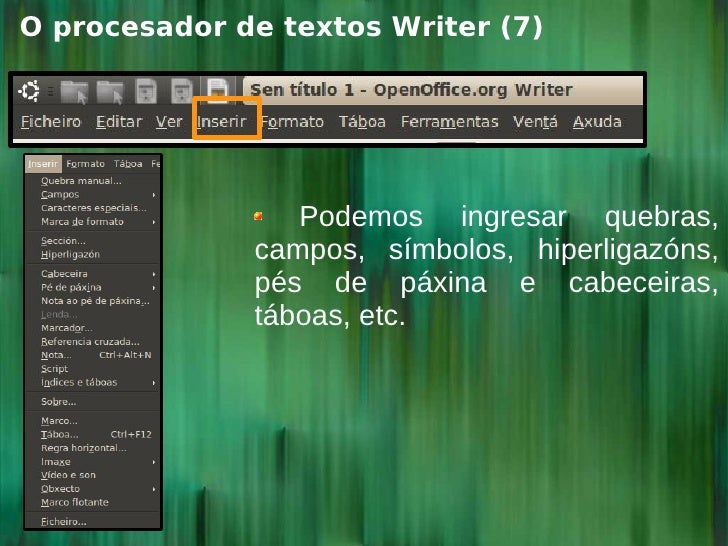Choose the 'Vídeo e son' entry

(x=93, y=475)
